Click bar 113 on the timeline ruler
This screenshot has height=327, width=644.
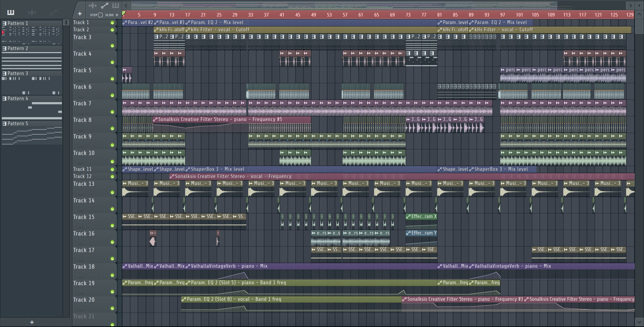pos(567,15)
